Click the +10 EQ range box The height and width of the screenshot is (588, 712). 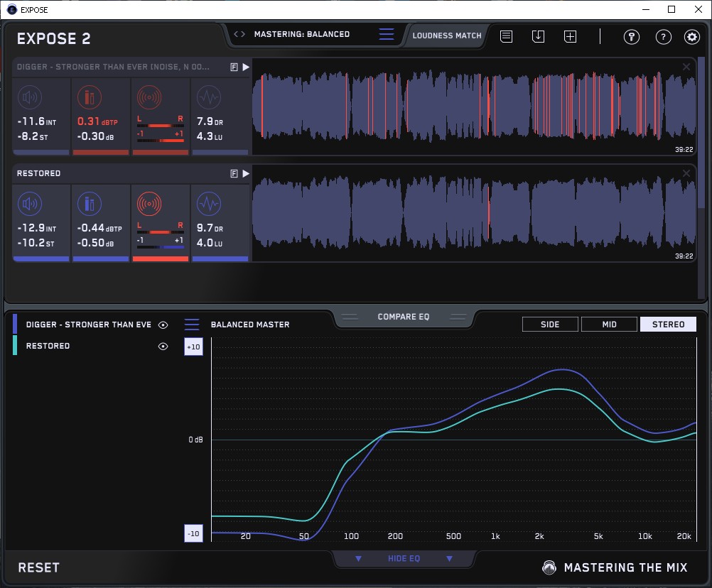[x=193, y=347]
